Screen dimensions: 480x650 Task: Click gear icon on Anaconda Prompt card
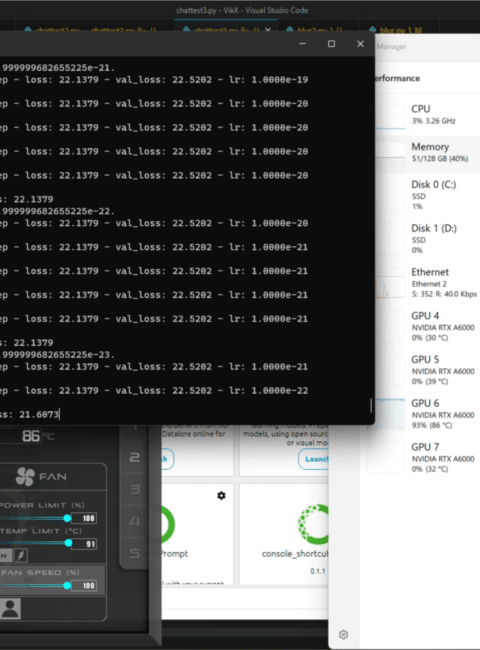(x=221, y=495)
